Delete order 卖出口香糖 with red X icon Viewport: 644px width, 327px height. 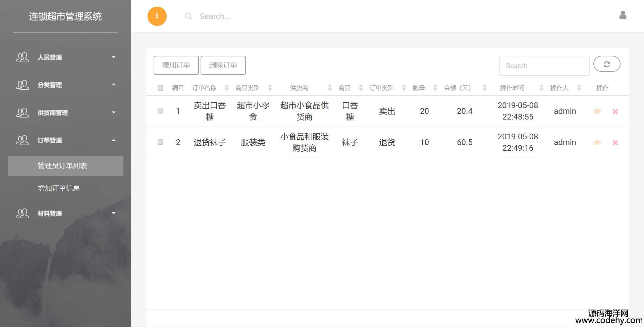(615, 111)
